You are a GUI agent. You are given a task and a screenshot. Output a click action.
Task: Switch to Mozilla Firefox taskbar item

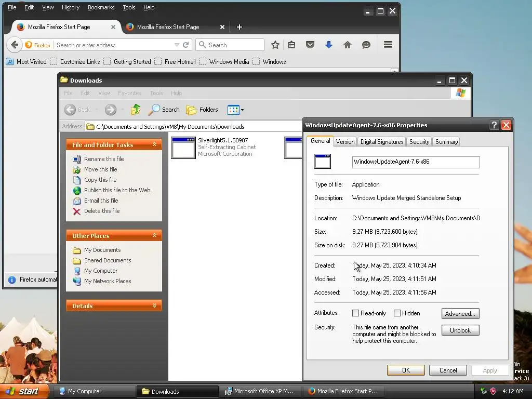(x=344, y=391)
